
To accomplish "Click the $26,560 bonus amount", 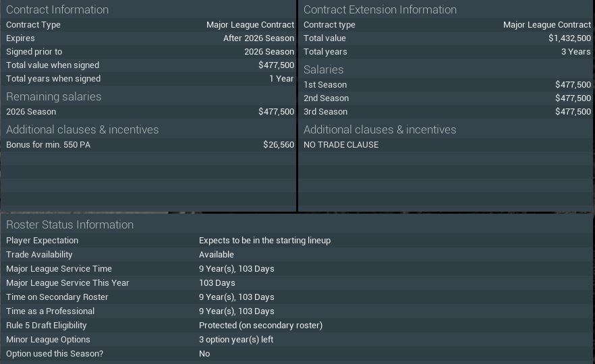I will (278, 145).
